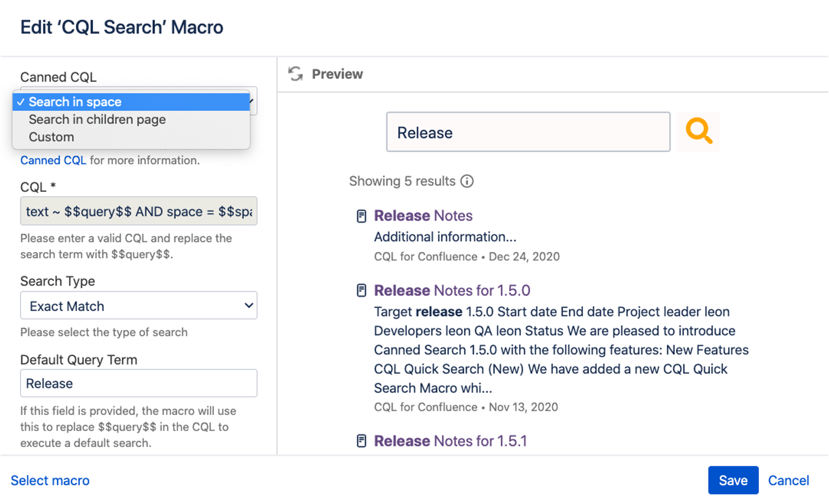Open the 'Release Notes' result
Viewport: 829px width, 504px height.
[x=423, y=216]
